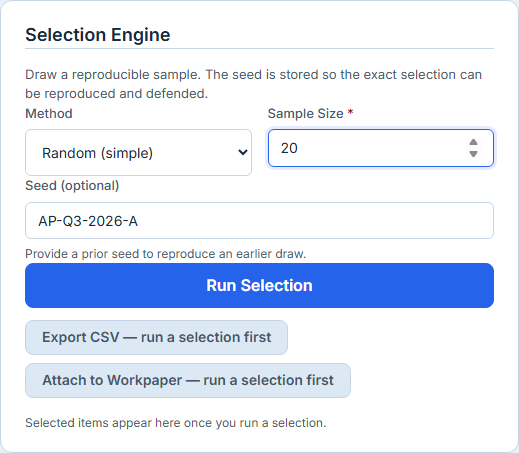Open the Method dropdown showing Random (simple)
The image size is (519, 453).
(138, 153)
